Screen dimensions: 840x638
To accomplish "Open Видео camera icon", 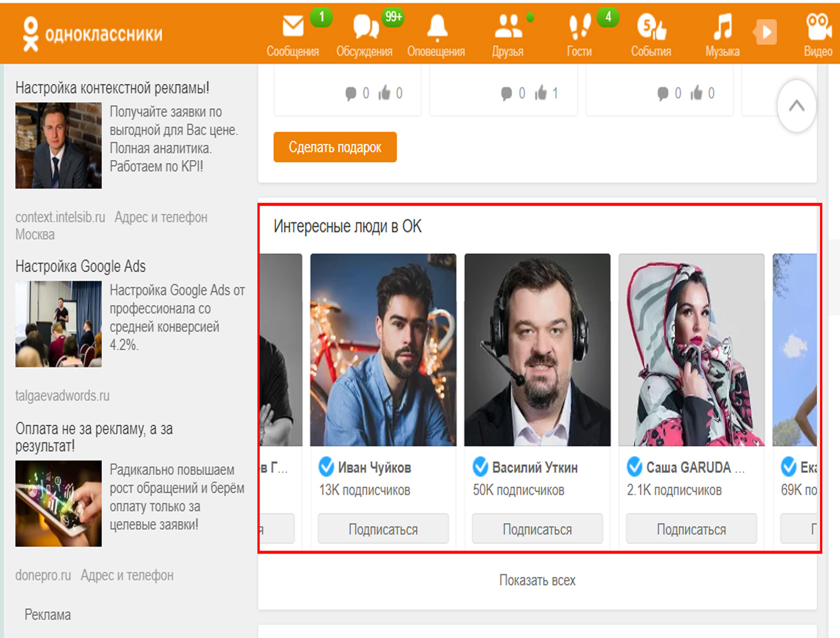I will pos(817,27).
